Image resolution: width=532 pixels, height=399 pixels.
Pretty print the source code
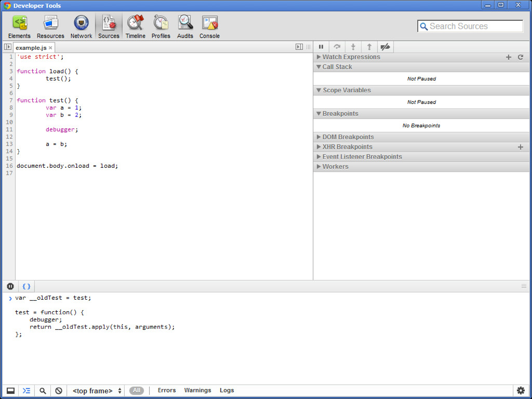26,286
